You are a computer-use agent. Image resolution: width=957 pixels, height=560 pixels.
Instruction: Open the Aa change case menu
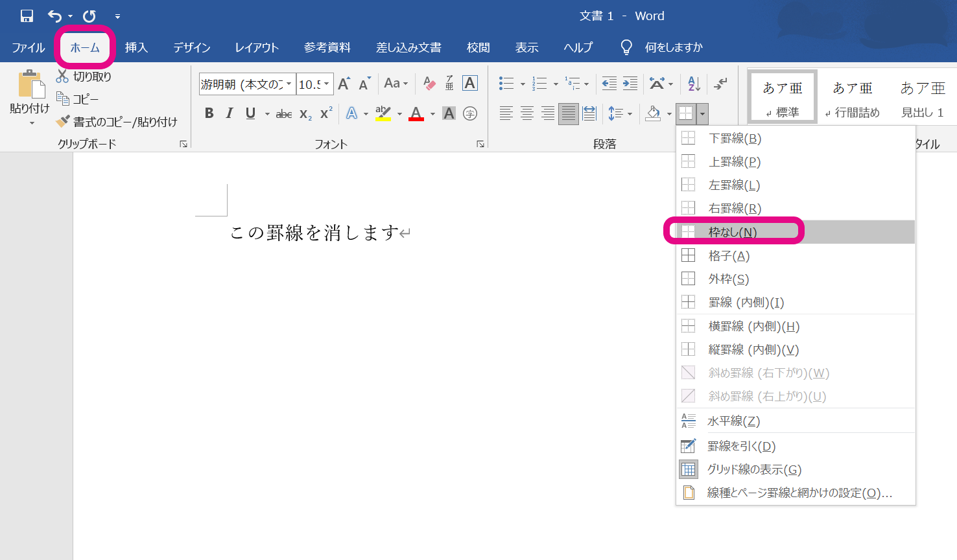[x=396, y=84]
